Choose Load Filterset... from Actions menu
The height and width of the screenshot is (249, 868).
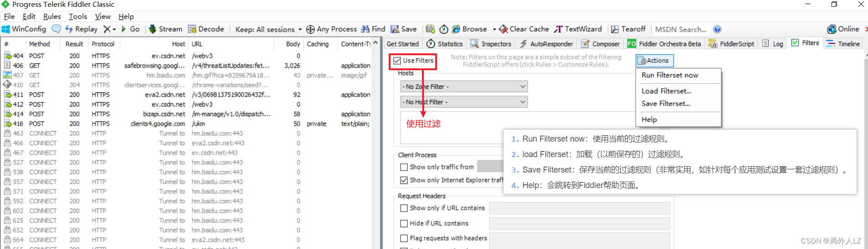point(666,91)
